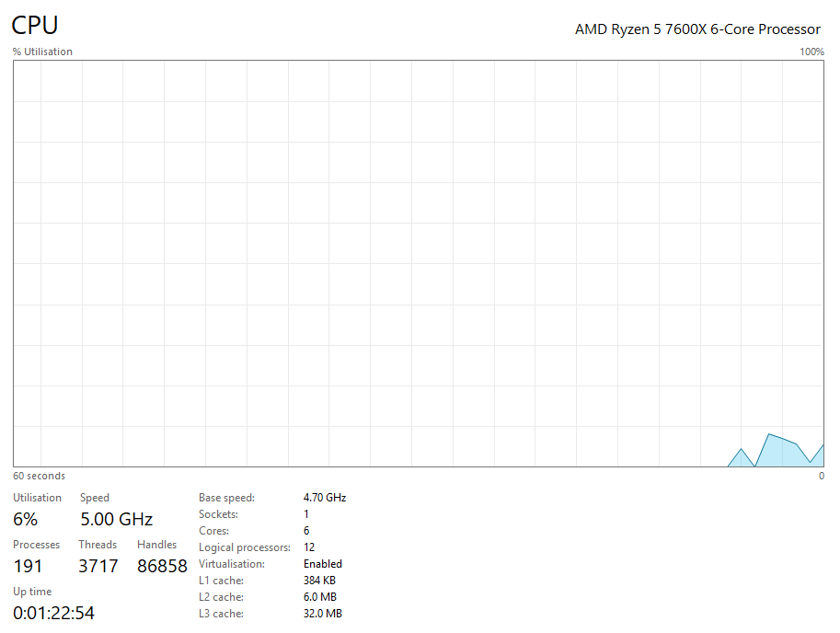Select the L3 cache 32.0 MB value
Viewport: 840px width, 633px height.
point(322,614)
